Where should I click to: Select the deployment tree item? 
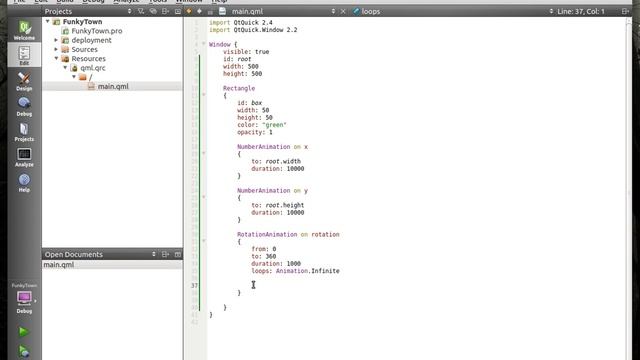pos(91,40)
